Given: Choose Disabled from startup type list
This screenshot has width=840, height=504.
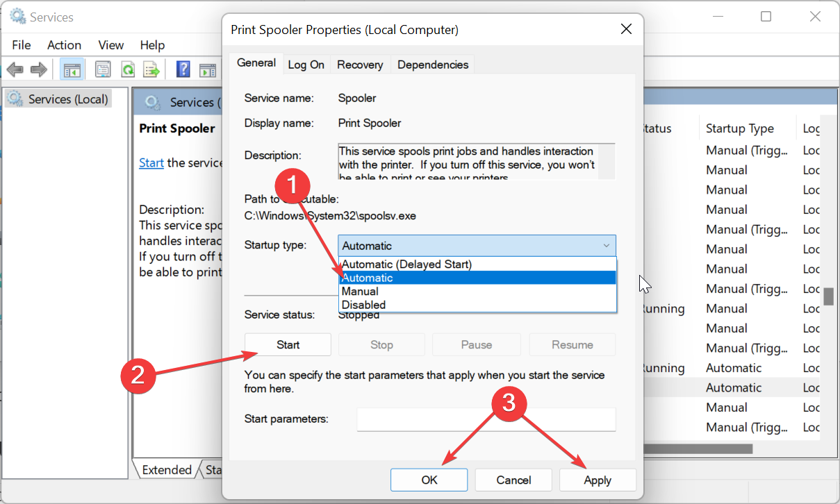Looking at the screenshot, I should (477, 305).
